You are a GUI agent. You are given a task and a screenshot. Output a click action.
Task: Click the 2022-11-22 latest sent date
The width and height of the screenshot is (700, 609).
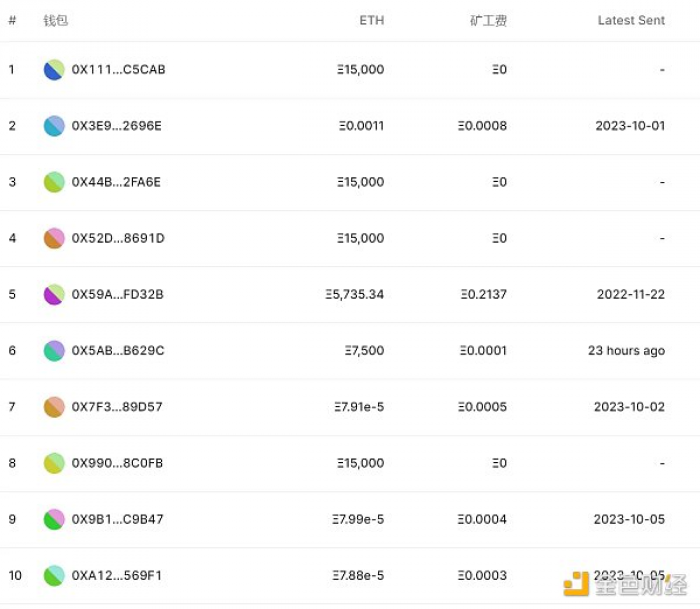[631, 295]
